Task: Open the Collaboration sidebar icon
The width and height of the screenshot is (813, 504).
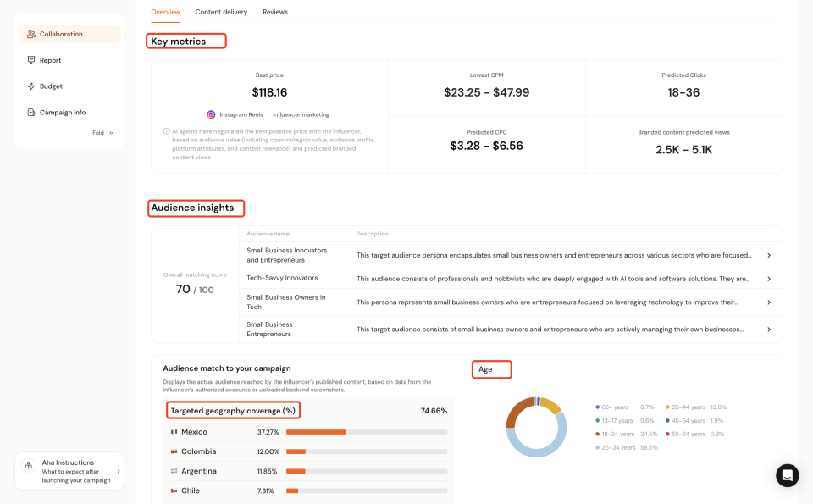Action: point(31,35)
